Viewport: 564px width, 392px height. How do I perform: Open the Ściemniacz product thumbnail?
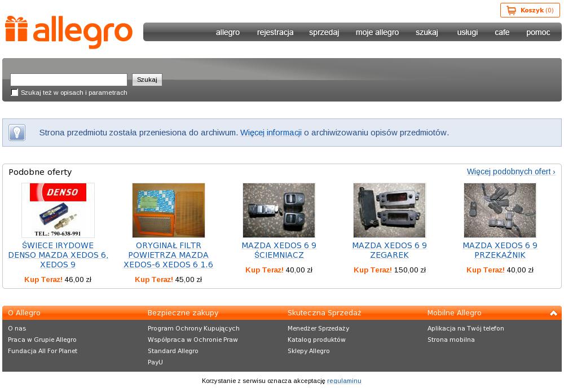pyautogui.click(x=279, y=210)
